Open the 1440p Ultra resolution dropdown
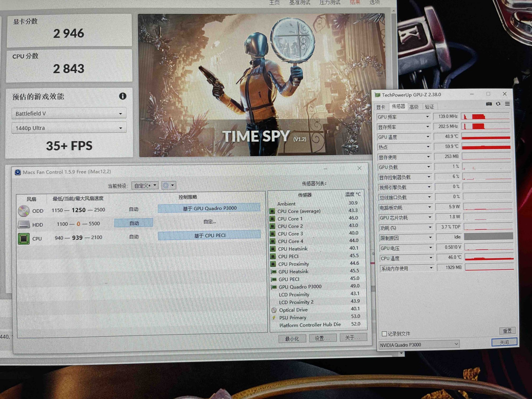This screenshot has height=399, width=532. 69,128
